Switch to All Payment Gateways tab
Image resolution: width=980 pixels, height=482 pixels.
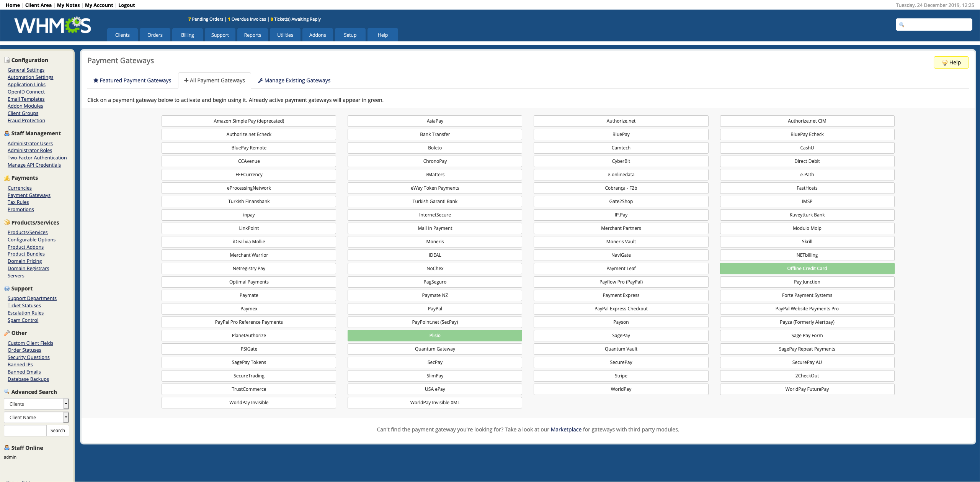pos(214,80)
